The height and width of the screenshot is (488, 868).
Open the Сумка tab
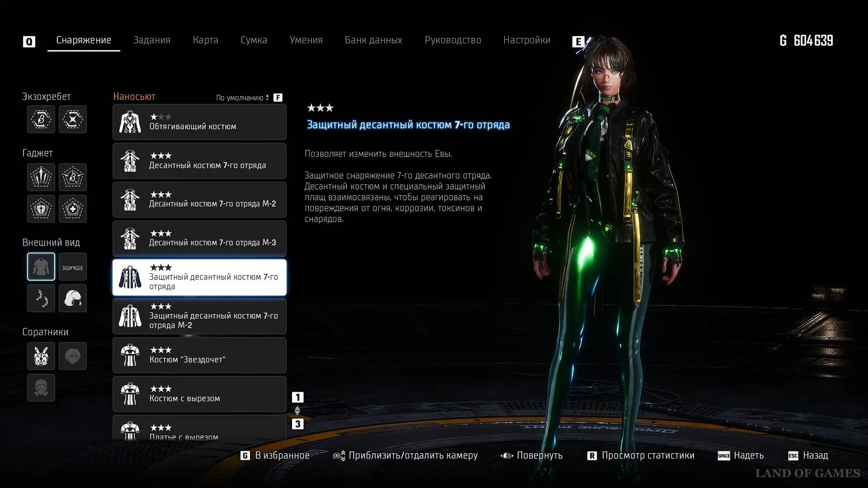[x=254, y=40]
